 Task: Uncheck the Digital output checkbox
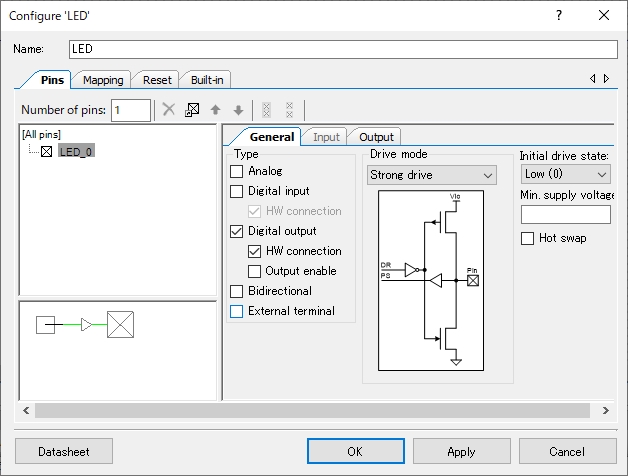236,232
